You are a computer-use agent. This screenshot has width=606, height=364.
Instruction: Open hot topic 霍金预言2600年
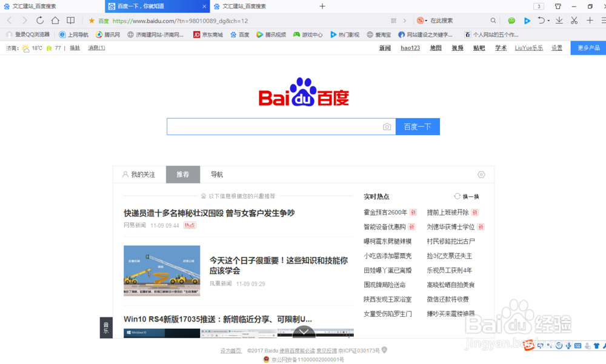pos(385,213)
